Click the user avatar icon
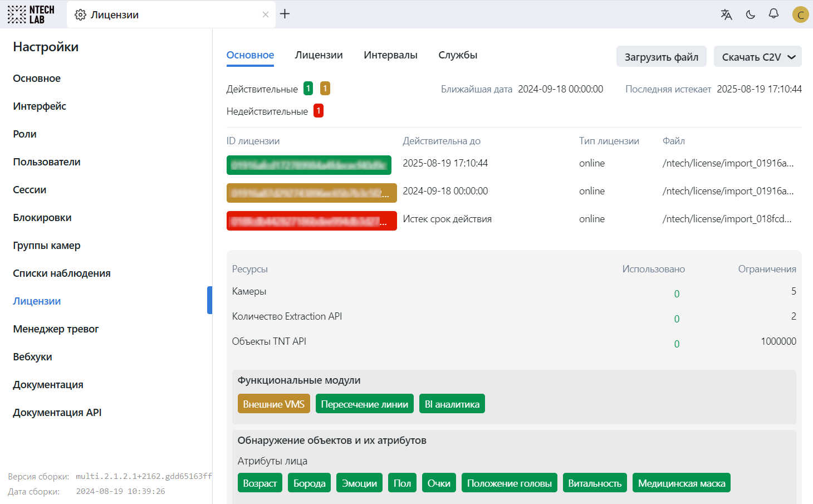 [800, 14]
